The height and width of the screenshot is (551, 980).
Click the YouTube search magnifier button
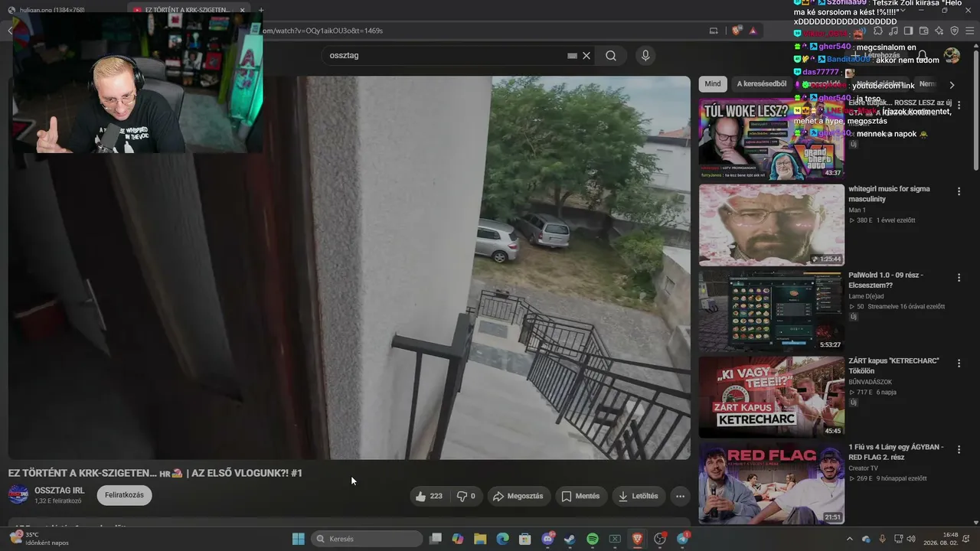pos(611,55)
